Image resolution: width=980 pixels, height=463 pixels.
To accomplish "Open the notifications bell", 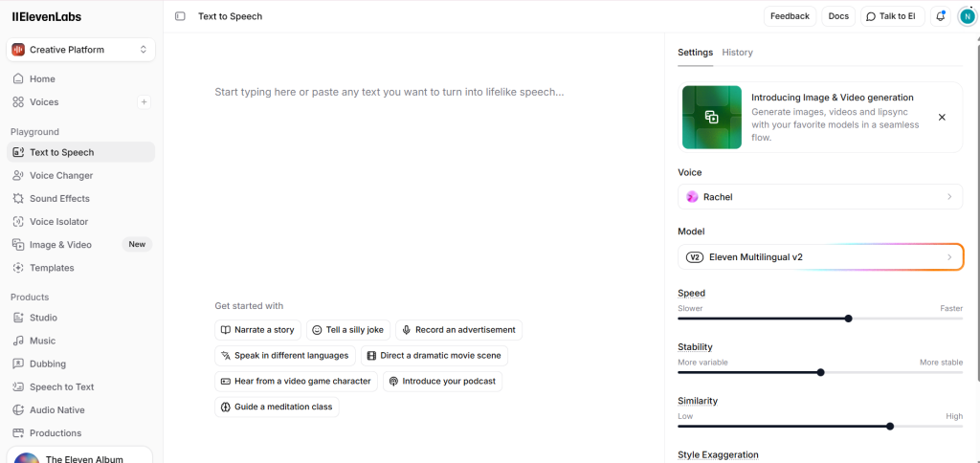I will click(941, 16).
